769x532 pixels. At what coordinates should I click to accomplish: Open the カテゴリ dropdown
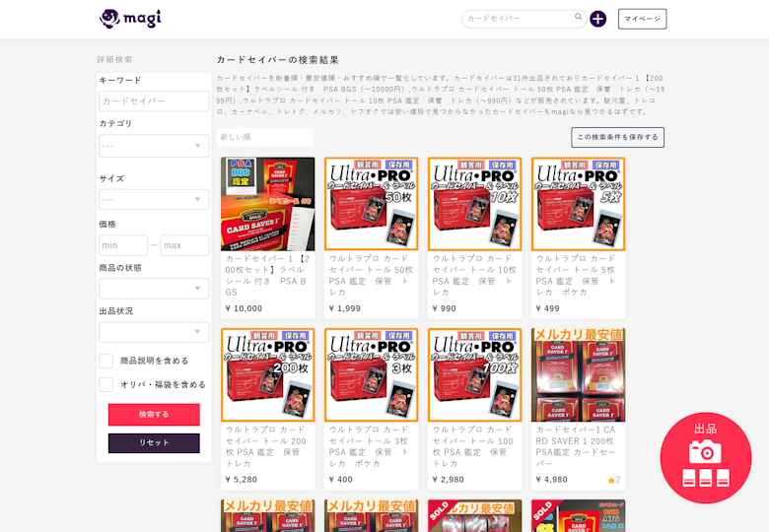(154, 146)
